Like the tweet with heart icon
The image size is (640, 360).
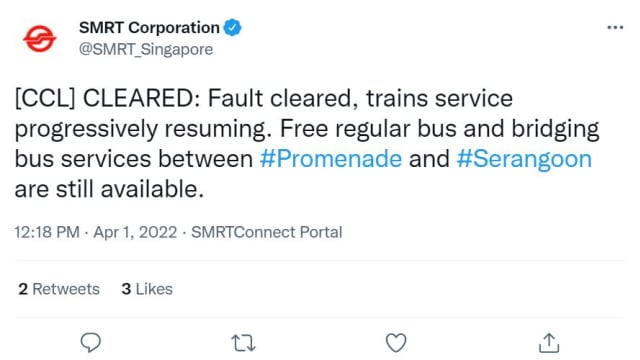(396, 342)
